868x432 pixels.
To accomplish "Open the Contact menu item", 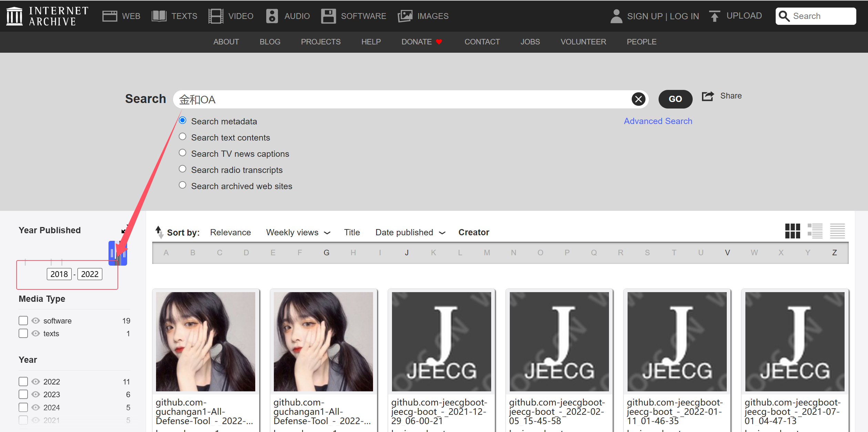I will click(482, 42).
